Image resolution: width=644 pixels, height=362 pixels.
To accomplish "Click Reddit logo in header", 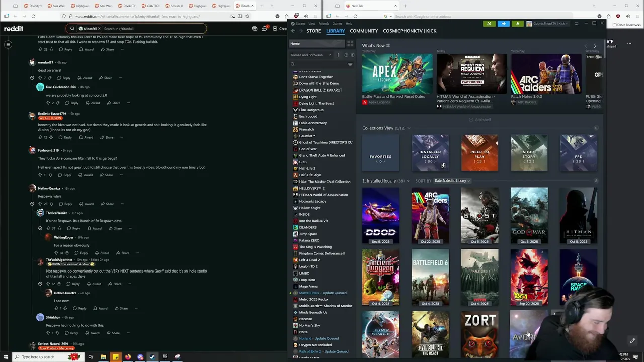I will tap(14, 29).
